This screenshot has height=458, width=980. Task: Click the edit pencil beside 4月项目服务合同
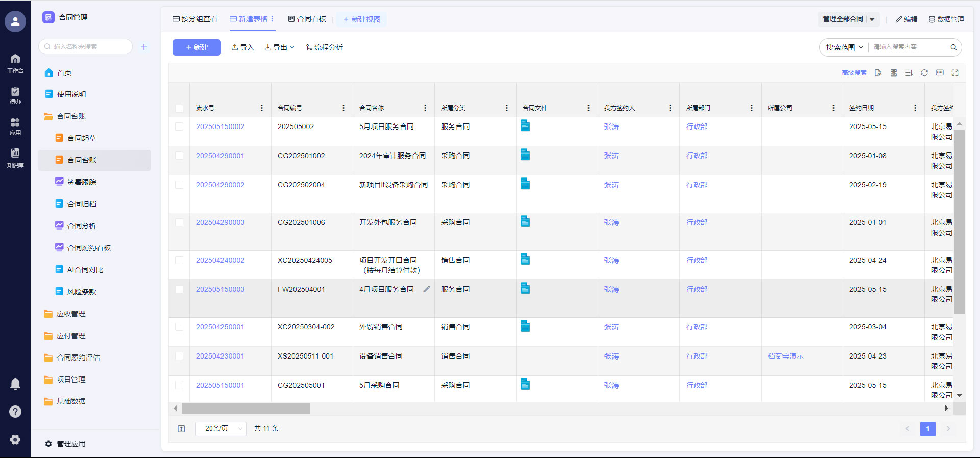coord(427,289)
